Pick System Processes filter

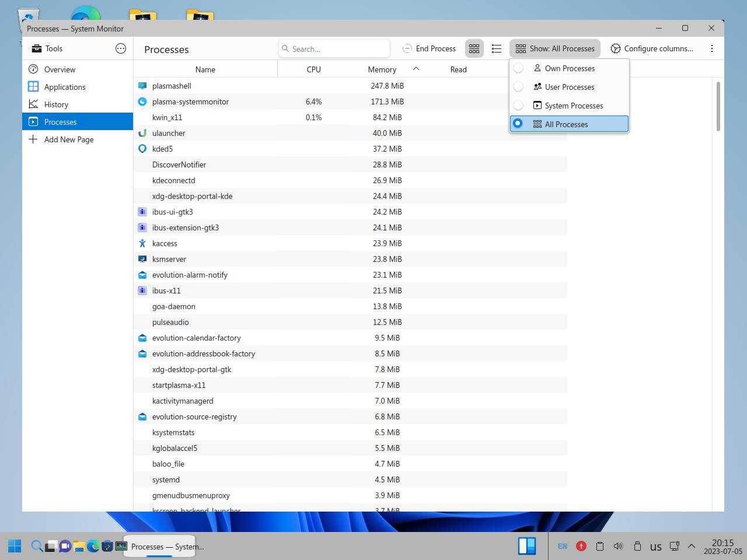[x=569, y=106]
